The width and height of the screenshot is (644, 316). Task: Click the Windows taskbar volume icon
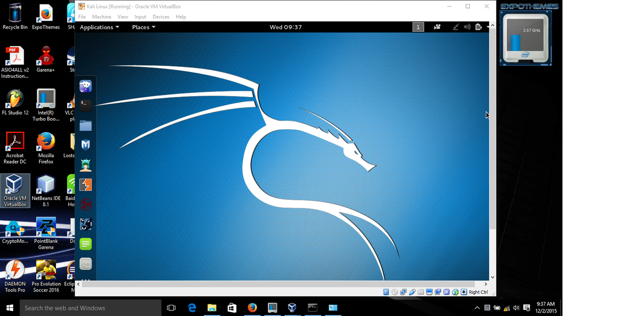(x=516, y=307)
